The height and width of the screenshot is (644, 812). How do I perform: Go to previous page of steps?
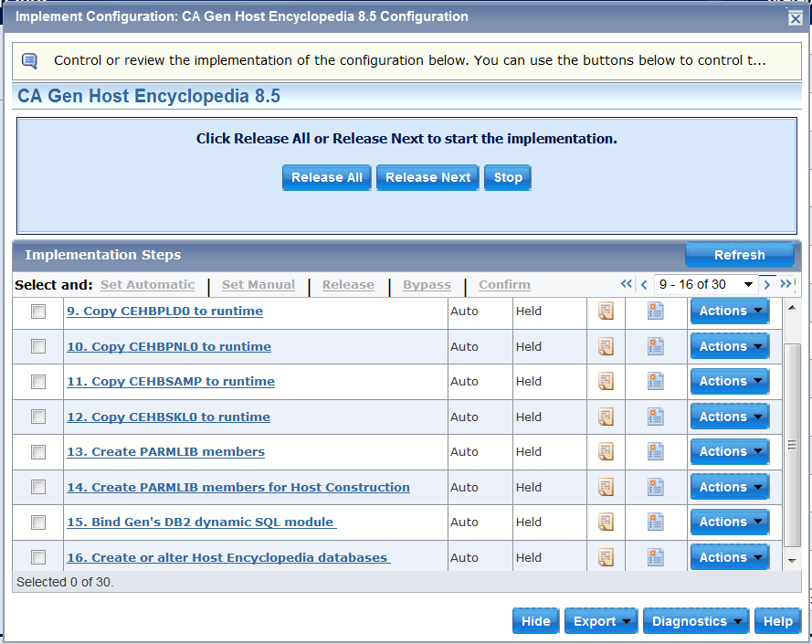644,284
